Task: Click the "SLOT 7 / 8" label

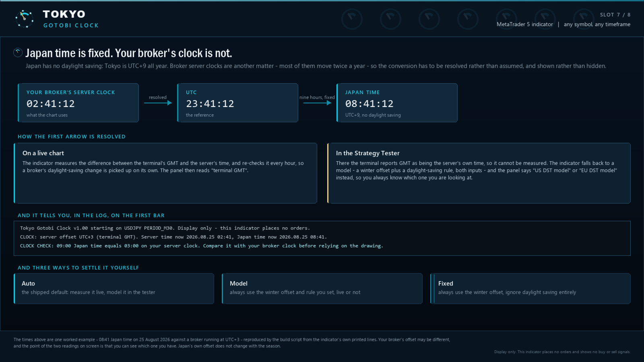Action: (x=615, y=15)
